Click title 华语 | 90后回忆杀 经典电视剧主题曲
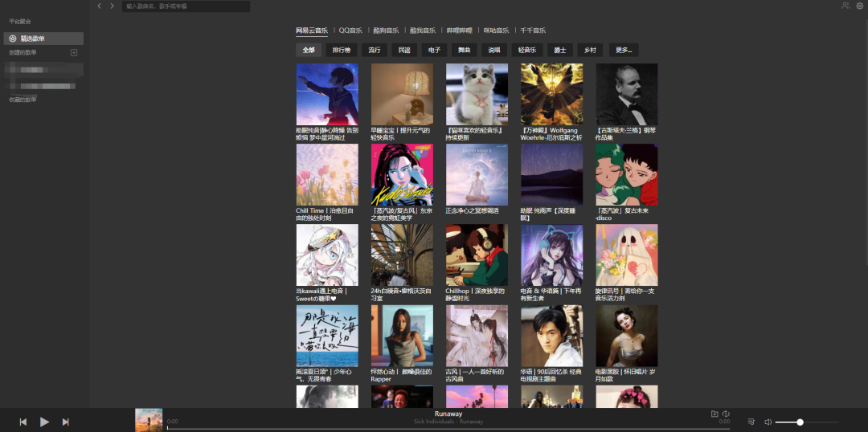The image size is (868, 432). (x=551, y=376)
